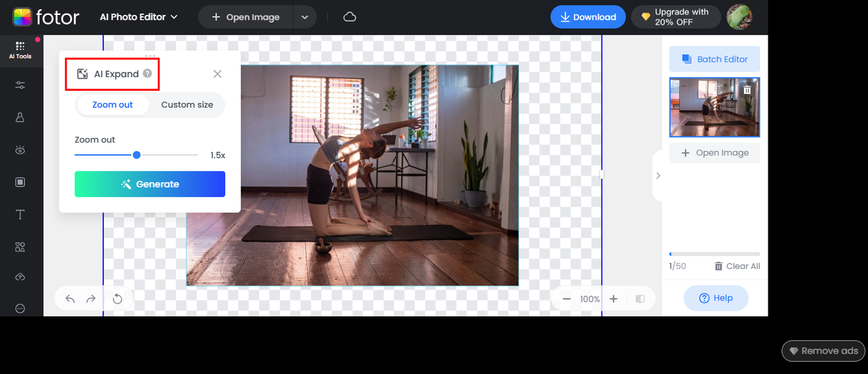
Task: Collapse the right panel with chevron
Action: click(x=658, y=175)
